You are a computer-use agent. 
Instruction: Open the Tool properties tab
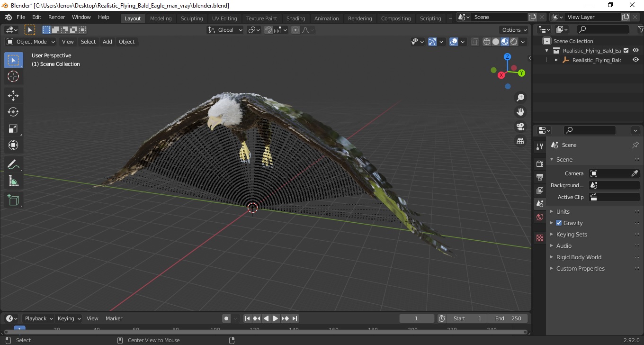pos(539,146)
